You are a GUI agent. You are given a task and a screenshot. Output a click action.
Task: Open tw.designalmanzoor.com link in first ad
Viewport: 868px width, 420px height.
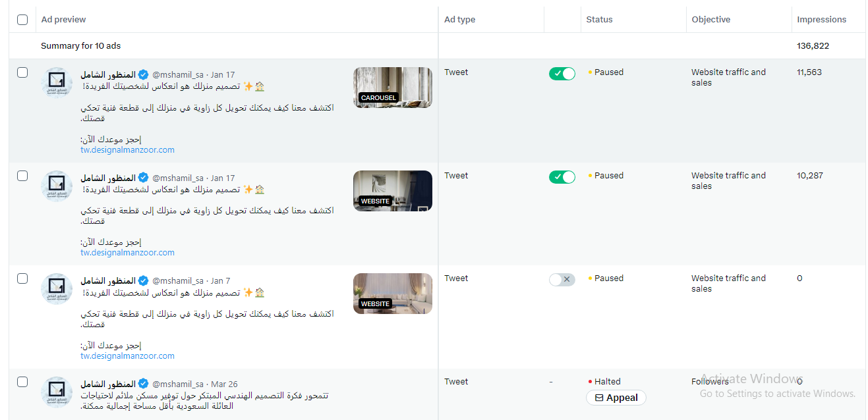point(128,149)
